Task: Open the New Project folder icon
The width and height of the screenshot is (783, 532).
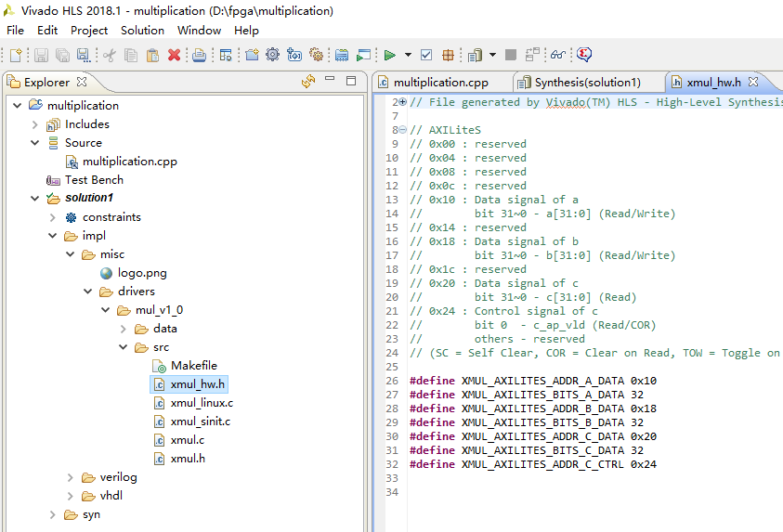Action: tap(253, 55)
